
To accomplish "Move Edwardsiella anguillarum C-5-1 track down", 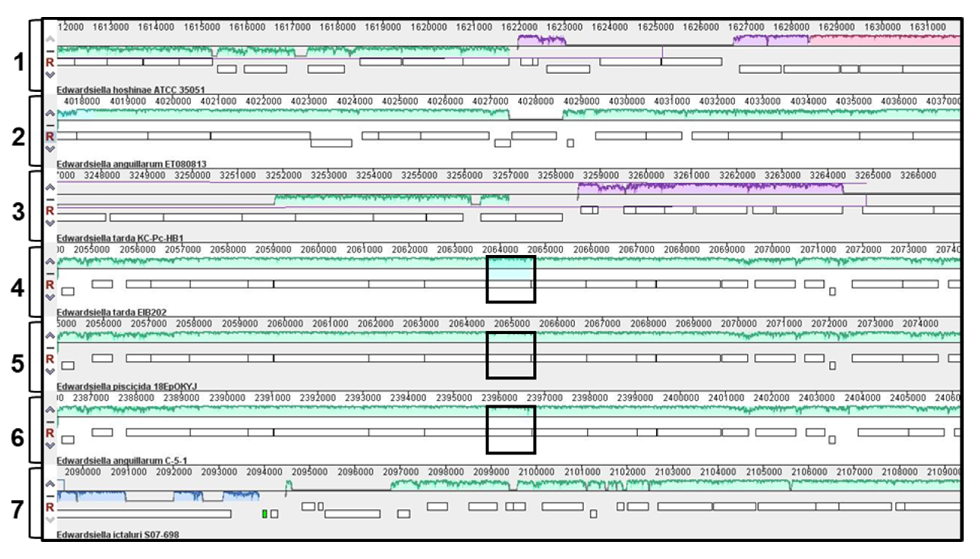I will click(x=50, y=445).
